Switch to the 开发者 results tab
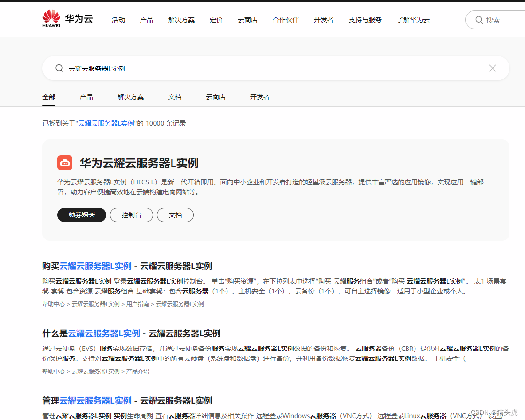Viewport: 525px width, 420px height. click(259, 97)
